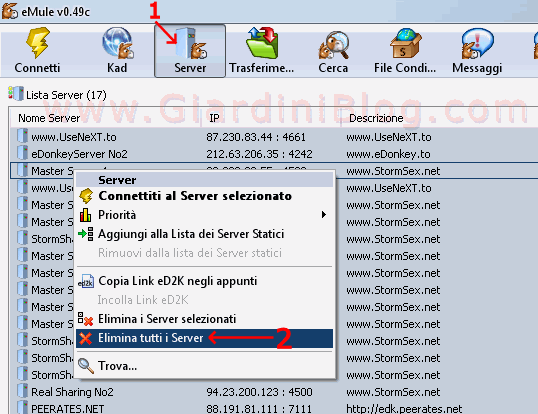Screen dimensions: 538x414
Task: Click the Lista Server (17) label
Action: [x=66, y=95]
